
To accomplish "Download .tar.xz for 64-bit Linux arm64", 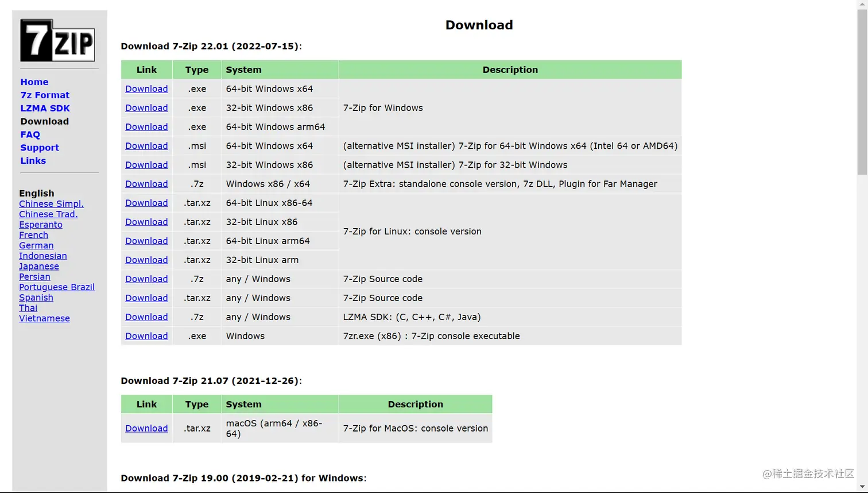I will coord(146,241).
